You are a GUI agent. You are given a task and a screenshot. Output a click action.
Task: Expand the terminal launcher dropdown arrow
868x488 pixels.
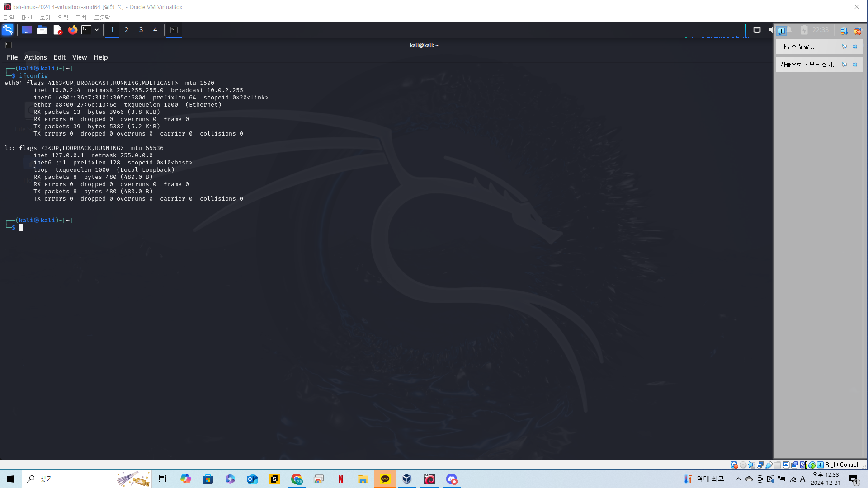pyautogui.click(x=97, y=30)
